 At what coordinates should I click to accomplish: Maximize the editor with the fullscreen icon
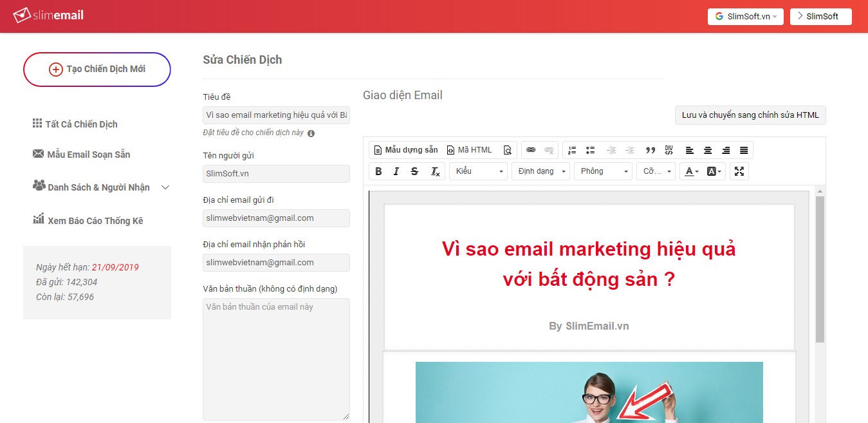pos(739,171)
